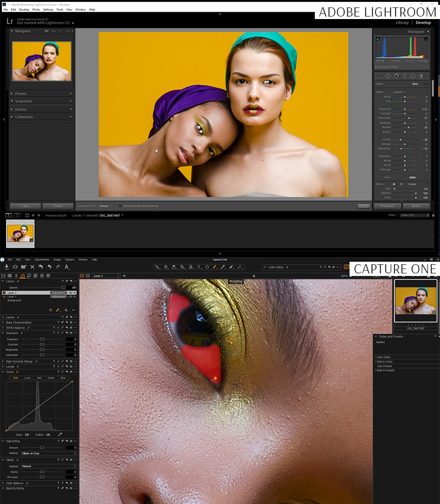Click the redo arrow in Capture One toolbar

click(x=58, y=267)
